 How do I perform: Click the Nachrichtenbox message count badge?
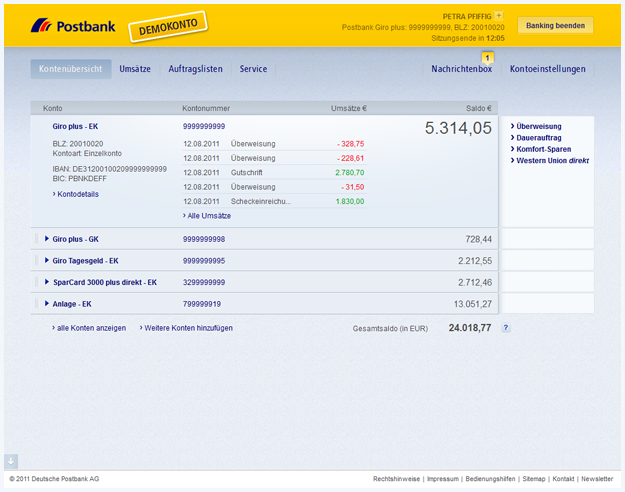point(487,58)
